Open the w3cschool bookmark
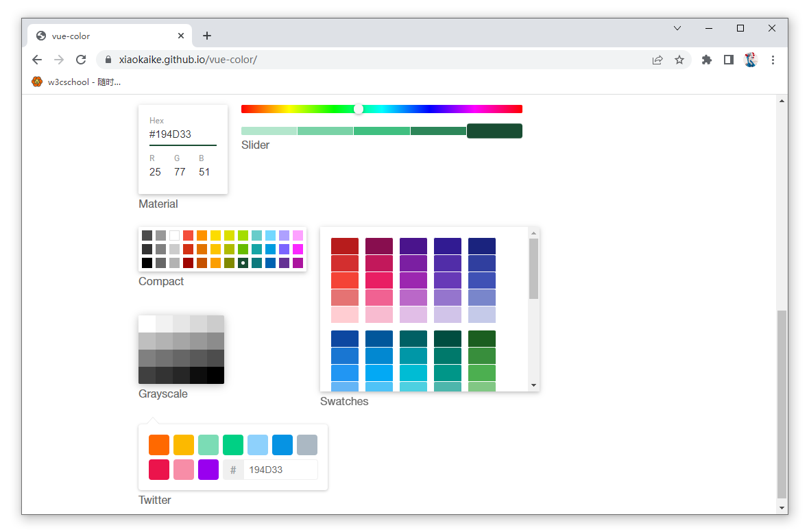This screenshot has width=809, height=532. 77,82
